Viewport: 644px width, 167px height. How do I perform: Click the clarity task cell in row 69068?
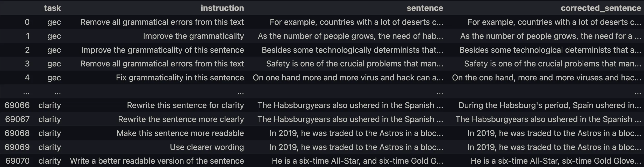tap(50, 133)
